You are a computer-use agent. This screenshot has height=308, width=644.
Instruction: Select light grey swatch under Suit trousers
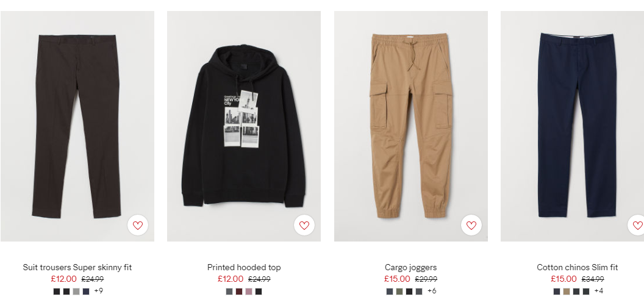(x=76, y=292)
